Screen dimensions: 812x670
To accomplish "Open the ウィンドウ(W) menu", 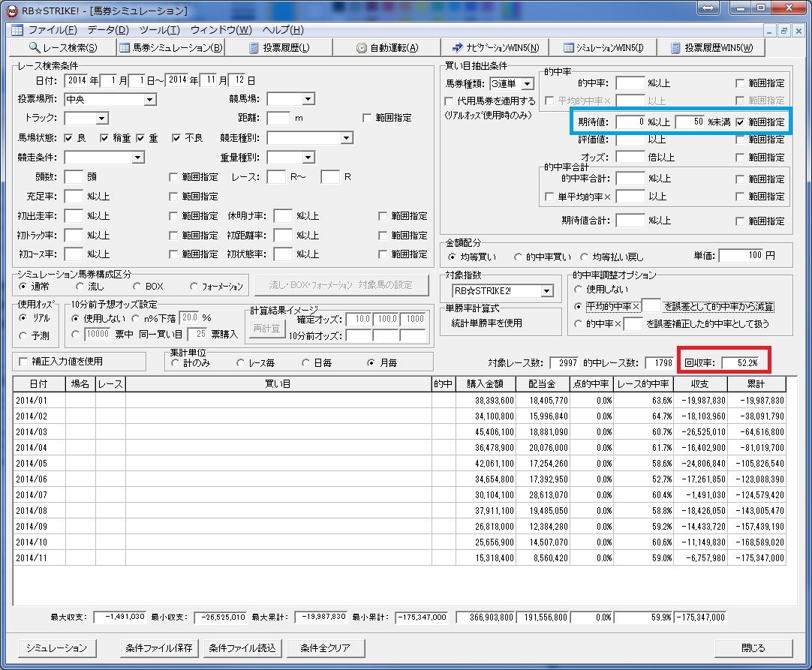I will pyautogui.click(x=221, y=30).
